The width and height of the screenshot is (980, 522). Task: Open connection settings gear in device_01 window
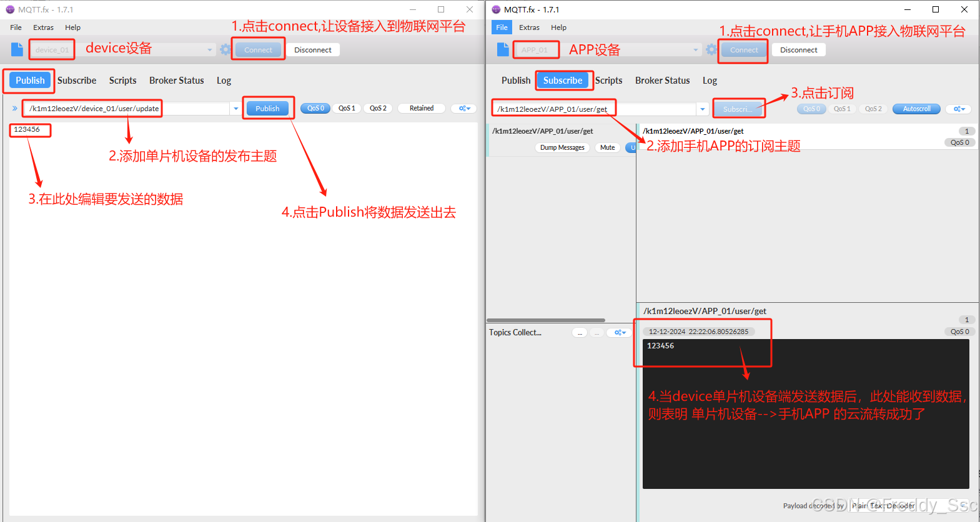(x=225, y=49)
